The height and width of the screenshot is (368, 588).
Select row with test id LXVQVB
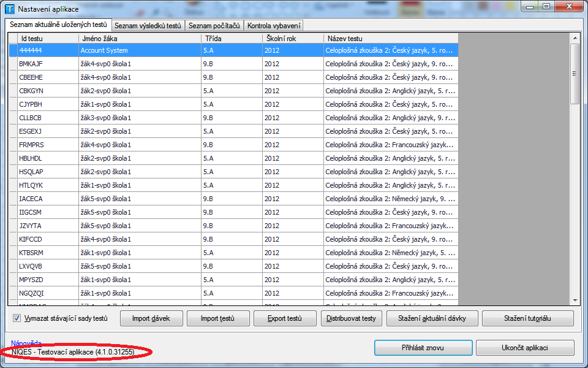coord(233,267)
